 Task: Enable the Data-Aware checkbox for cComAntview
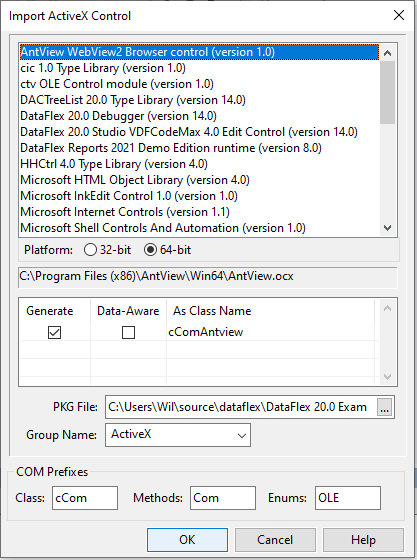click(128, 332)
